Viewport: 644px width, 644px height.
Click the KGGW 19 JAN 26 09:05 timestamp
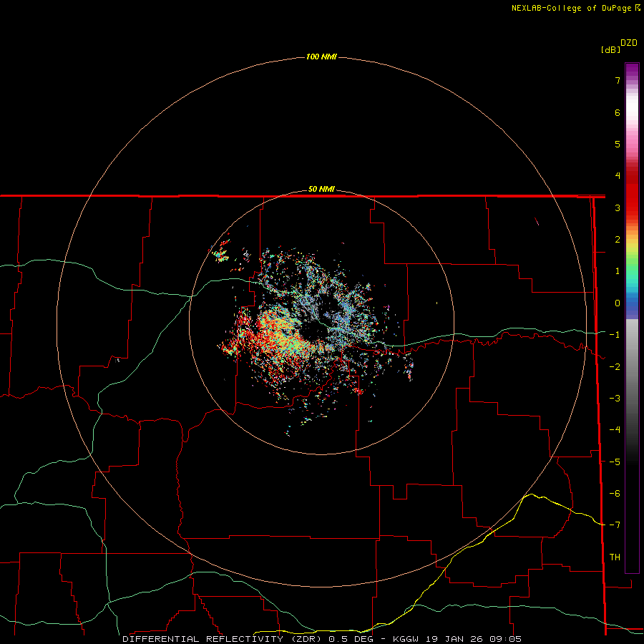457,639
